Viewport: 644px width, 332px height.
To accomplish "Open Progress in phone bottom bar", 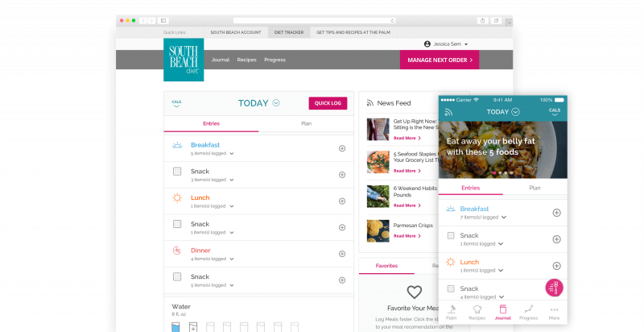I will 529,313.
